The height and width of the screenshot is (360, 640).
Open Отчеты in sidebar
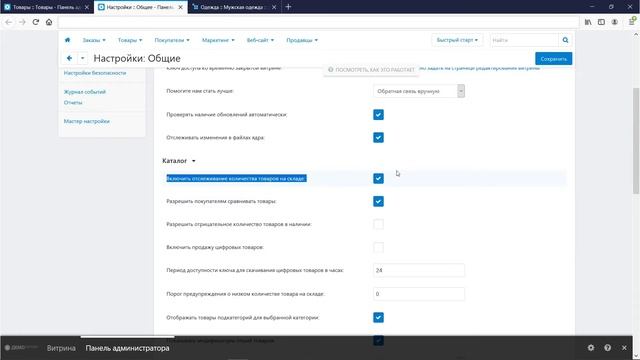(x=73, y=102)
